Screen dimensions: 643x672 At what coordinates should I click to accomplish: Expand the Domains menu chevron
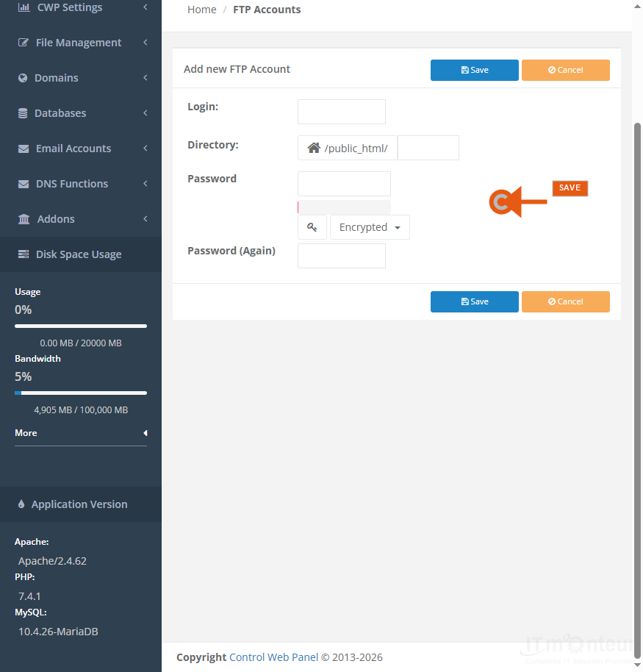(x=146, y=78)
